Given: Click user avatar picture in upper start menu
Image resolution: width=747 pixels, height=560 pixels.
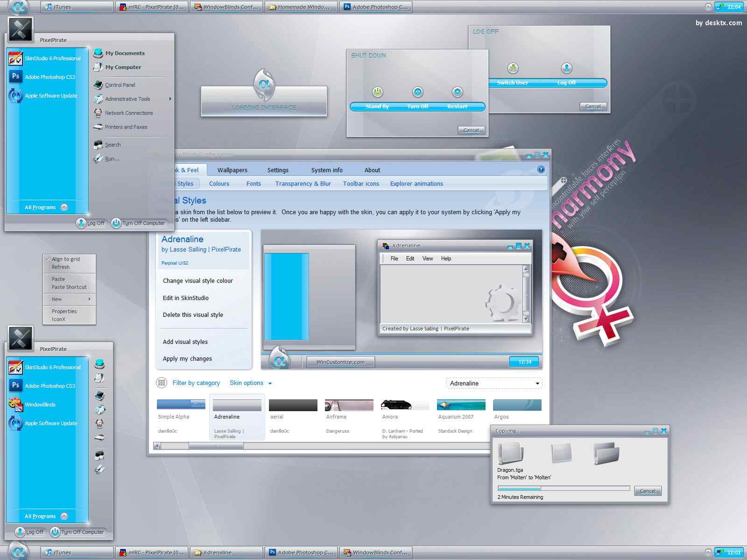Looking at the screenshot, I should pyautogui.click(x=21, y=29).
